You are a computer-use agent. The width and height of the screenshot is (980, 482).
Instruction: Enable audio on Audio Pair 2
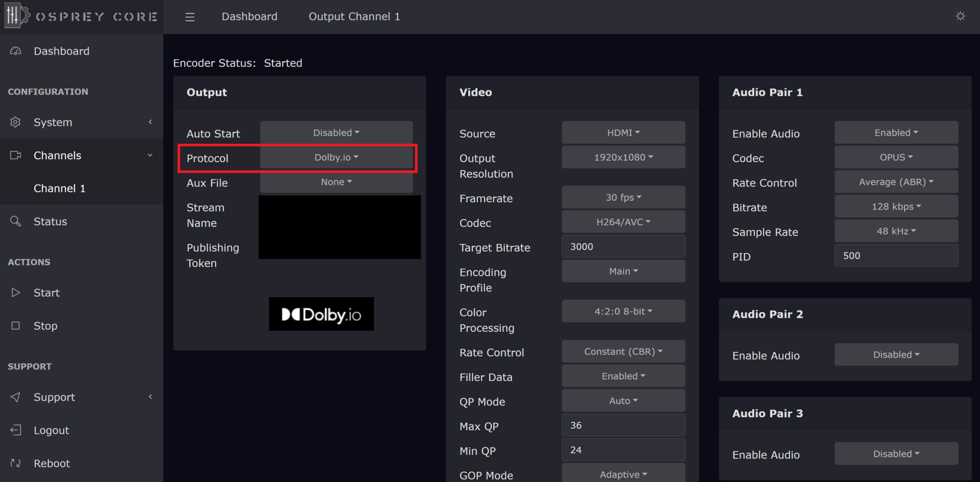point(895,354)
